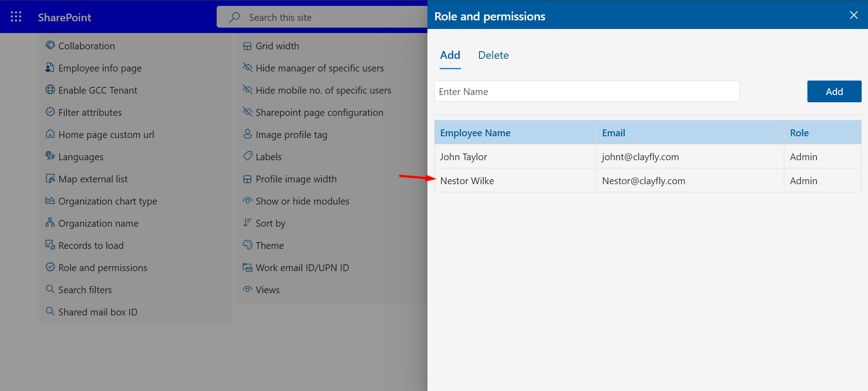
Task: Click the Languages icon
Action: (50, 156)
